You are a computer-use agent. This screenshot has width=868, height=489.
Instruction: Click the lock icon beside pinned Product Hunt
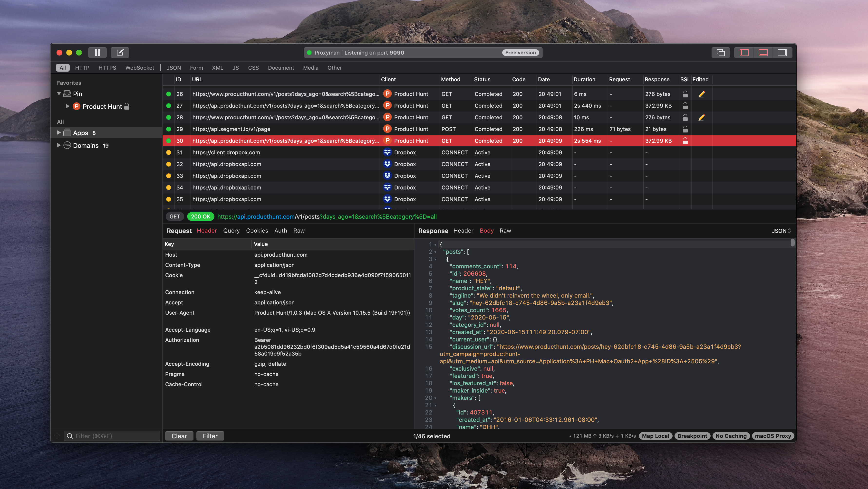127,106
